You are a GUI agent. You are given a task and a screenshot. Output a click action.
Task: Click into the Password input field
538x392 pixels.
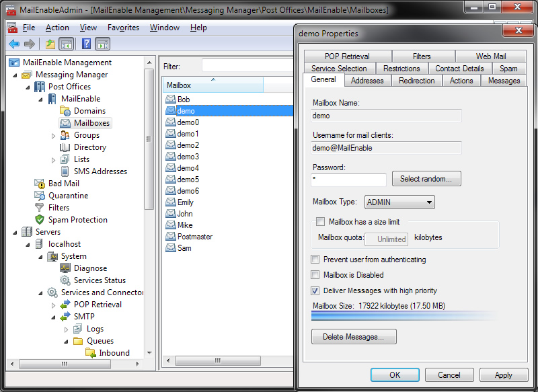tap(349, 180)
